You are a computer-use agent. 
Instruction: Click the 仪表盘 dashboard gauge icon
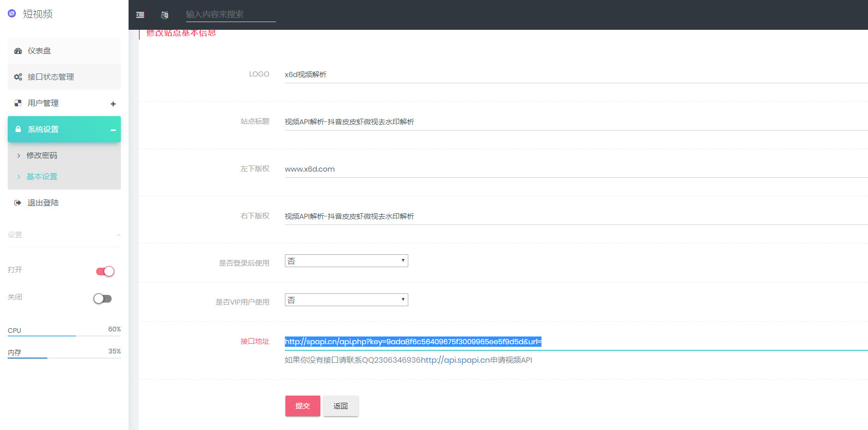(x=18, y=51)
